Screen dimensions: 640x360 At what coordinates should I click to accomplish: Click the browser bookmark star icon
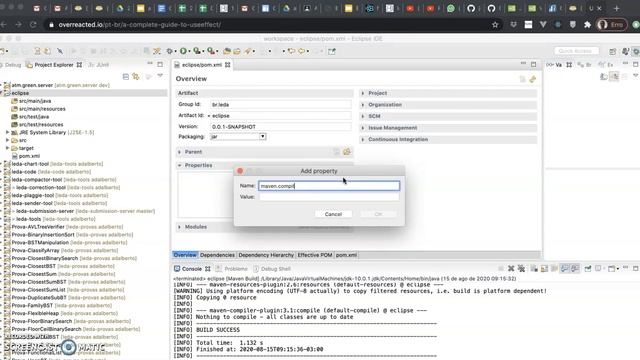[495, 25]
